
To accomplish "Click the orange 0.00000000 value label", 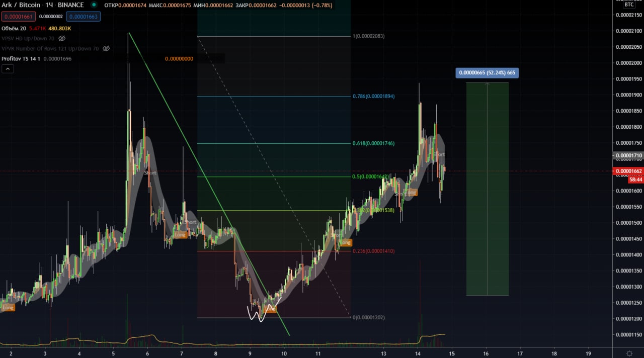I will (x=179, y=59).
